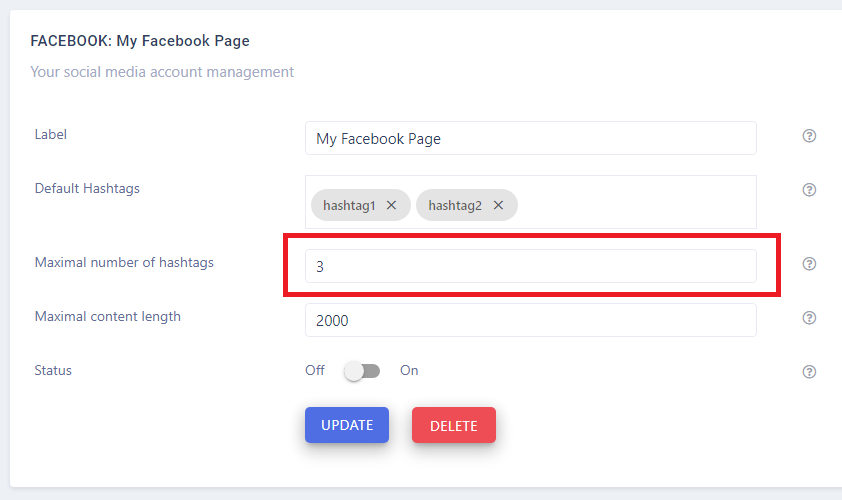The height and width of the screenshot is (500, 842).
Task: Open help icon for Label field
Action: tap(809, 136)
